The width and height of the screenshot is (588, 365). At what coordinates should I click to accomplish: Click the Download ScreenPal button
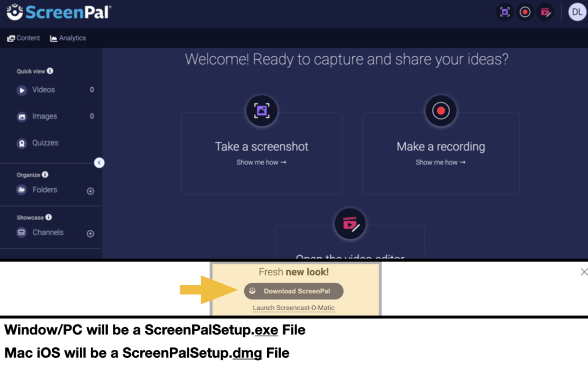293,291
